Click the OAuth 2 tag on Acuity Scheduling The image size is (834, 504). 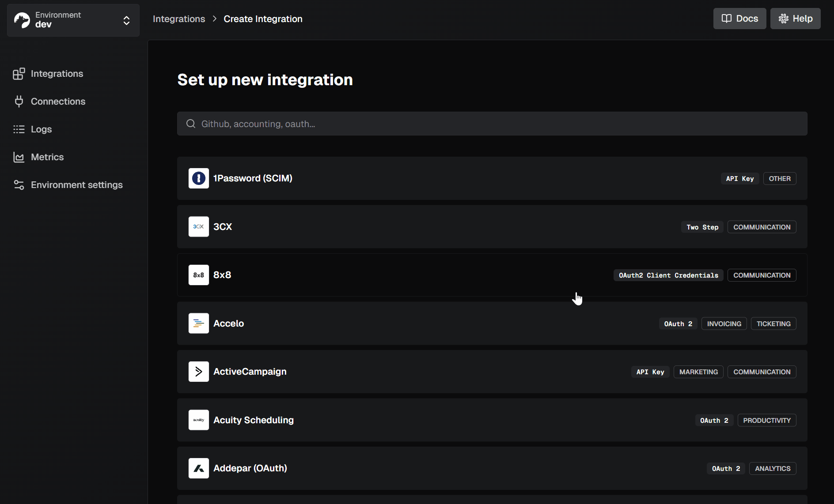pos(714,421)
